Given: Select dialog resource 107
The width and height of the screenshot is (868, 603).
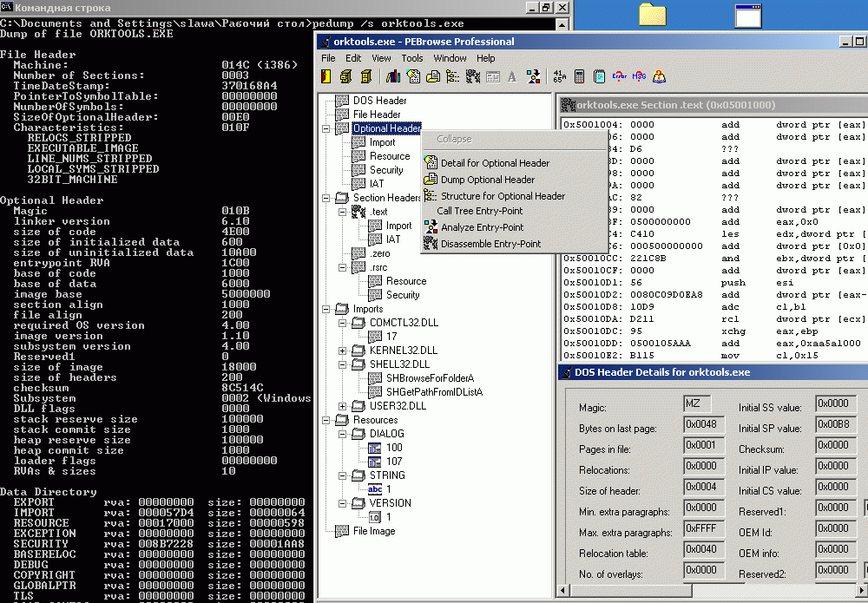Looking at the screenshot, I should tap(394, 462).
